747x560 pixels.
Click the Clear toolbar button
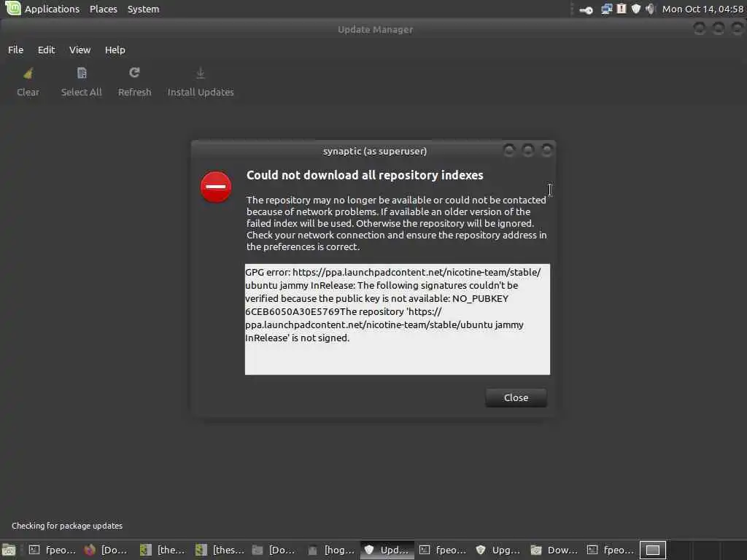click(28, 82)
